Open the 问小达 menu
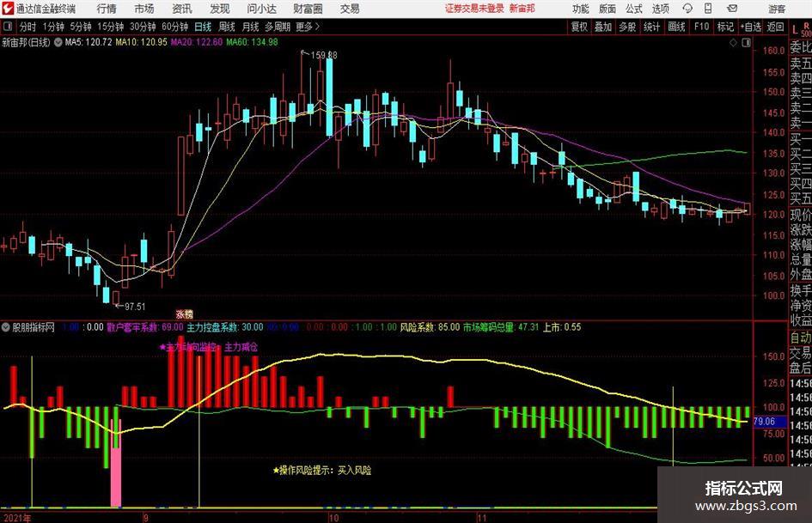 pos(261,9)
